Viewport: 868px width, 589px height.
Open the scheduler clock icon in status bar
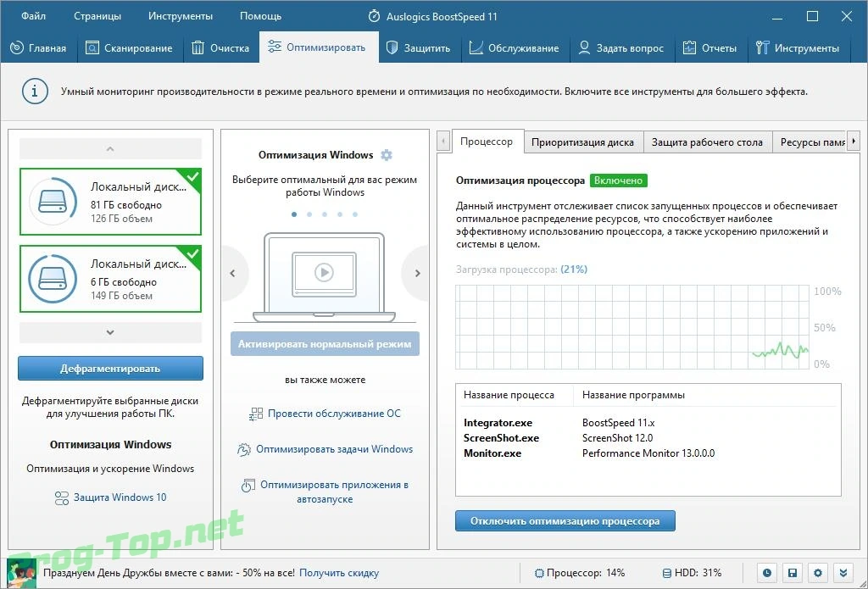tap(766, 573)
